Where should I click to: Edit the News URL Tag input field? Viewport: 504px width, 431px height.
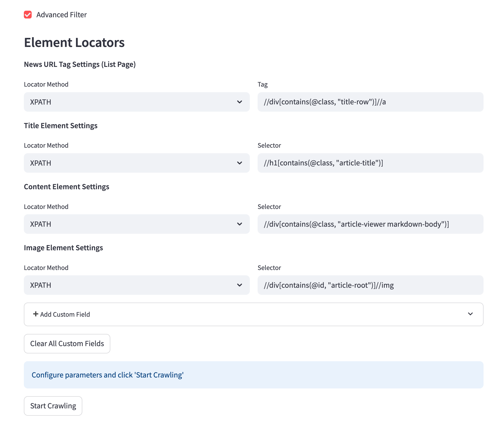pos(370,102)
